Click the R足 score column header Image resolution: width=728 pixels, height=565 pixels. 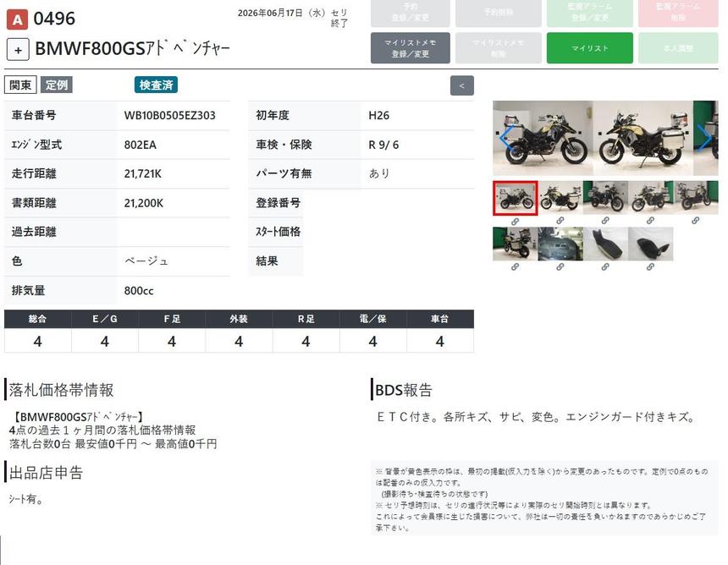pos(306,319)
